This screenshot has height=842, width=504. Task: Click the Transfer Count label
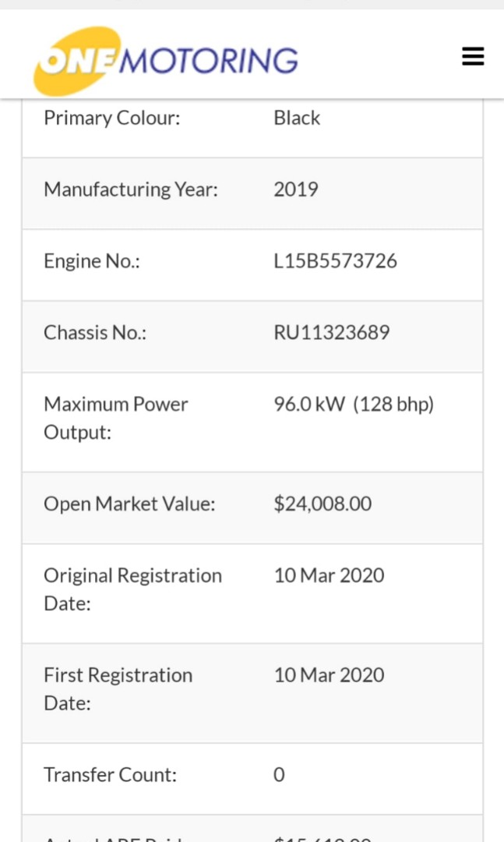(110, 775)
